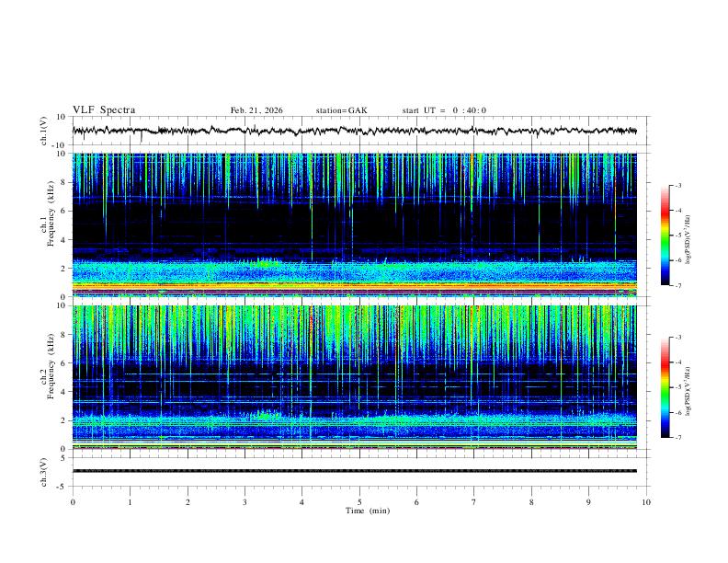Click the "10" tick on the time axis

[x=646, y=502]
